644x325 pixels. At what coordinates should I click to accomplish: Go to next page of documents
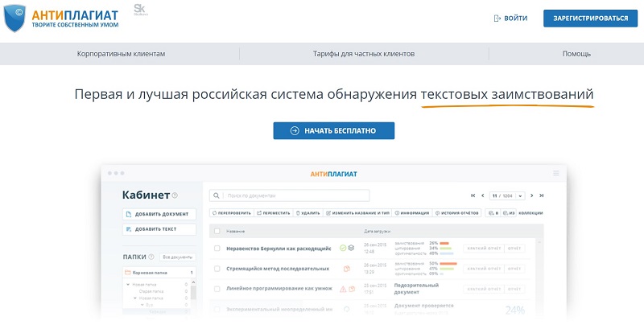click(532, 195)
